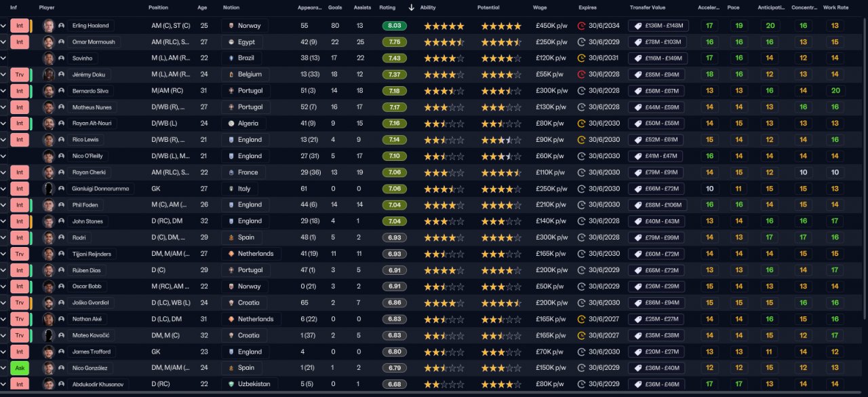
Task: Click the ability stars for Omar Marmoush
Action: [444, 42]
